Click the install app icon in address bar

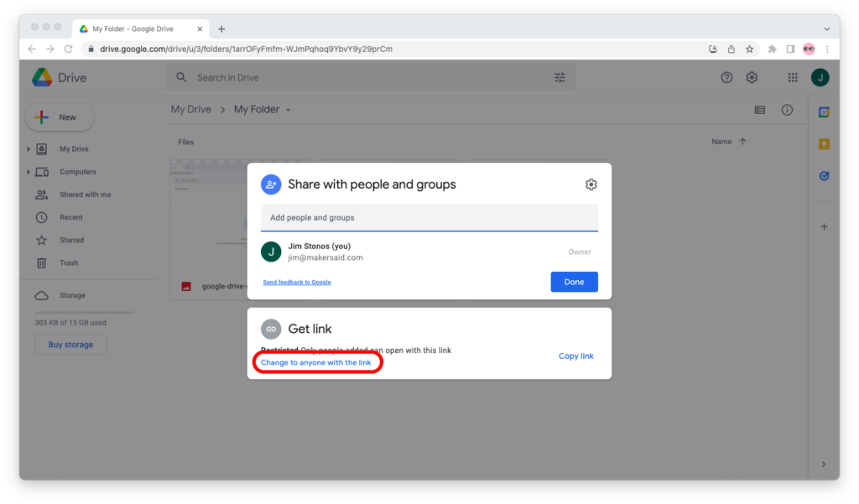713,49
